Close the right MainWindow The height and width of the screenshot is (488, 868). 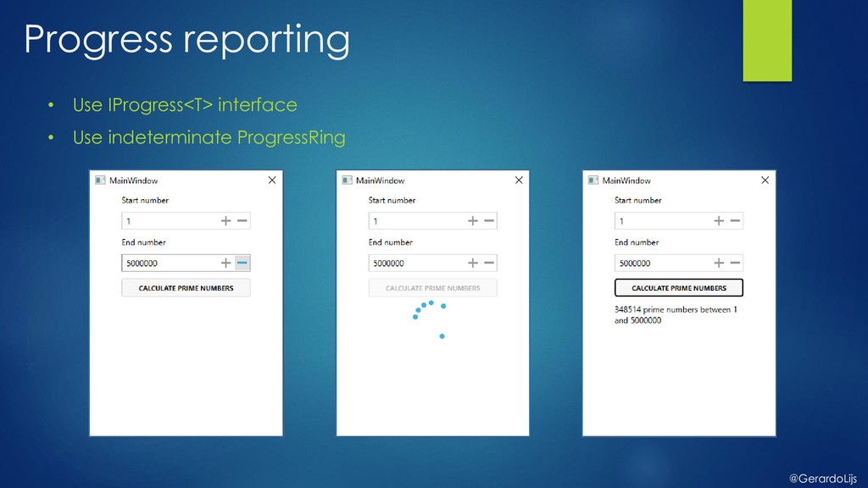(x=765, y=180)
